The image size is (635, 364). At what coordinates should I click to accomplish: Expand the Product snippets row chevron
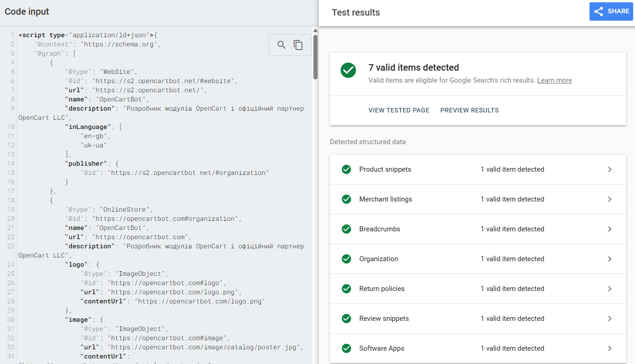[x=610, y=169]
